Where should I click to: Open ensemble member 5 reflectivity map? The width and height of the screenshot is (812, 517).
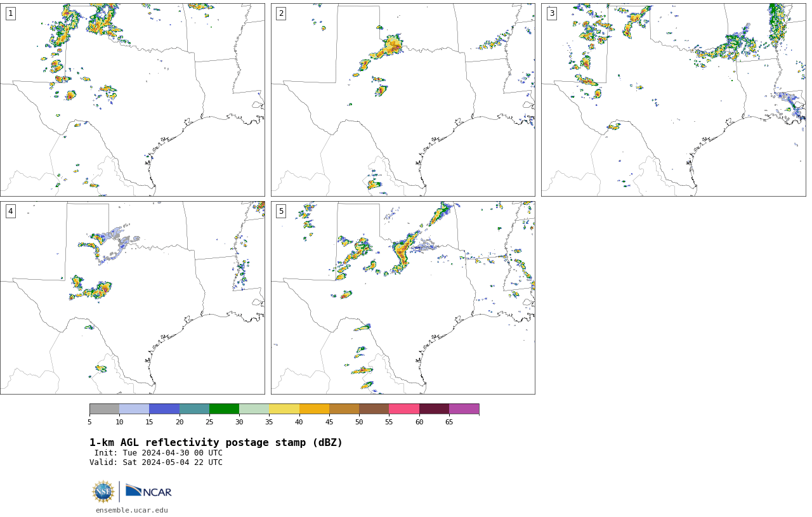coord(403,298)
